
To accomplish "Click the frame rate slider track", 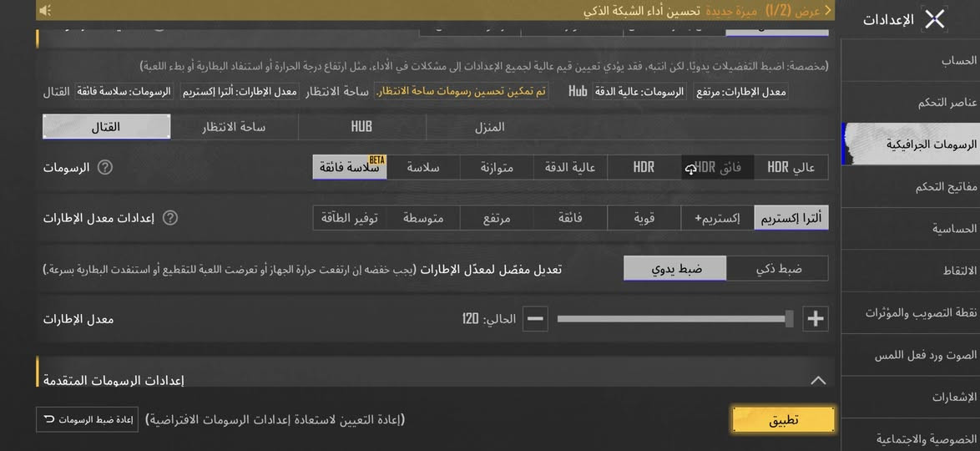I will click(x=675, y=318).
